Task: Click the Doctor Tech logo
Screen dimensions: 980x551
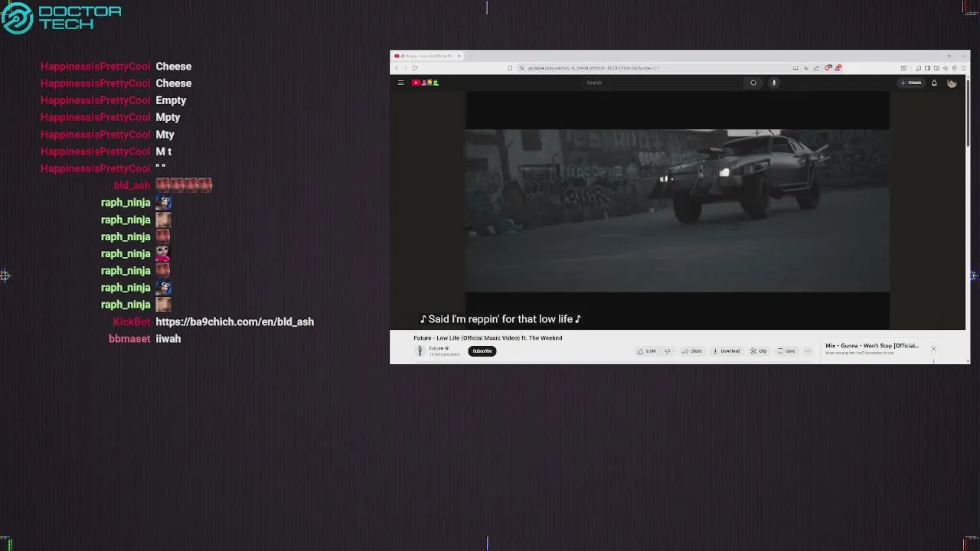Action: point(61,18)
